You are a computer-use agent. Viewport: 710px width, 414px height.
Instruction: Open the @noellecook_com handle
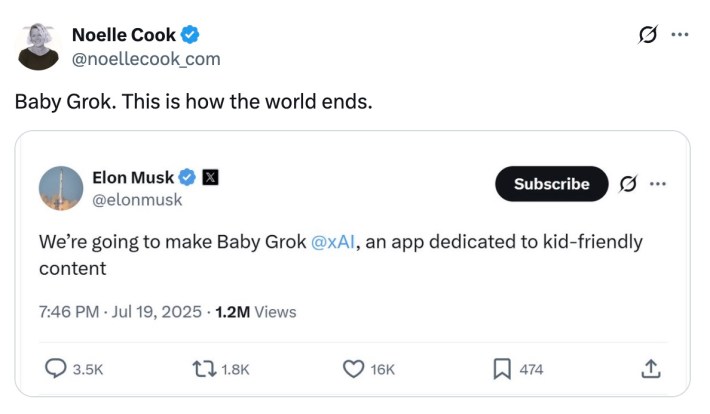(145, 59)
